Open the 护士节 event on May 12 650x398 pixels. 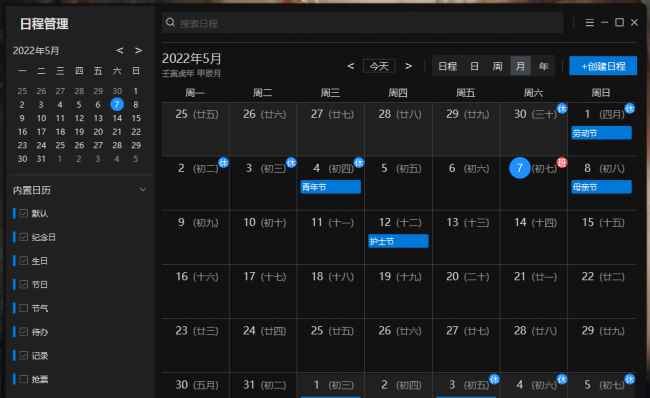pyautogui.click(x=398, y=241)
